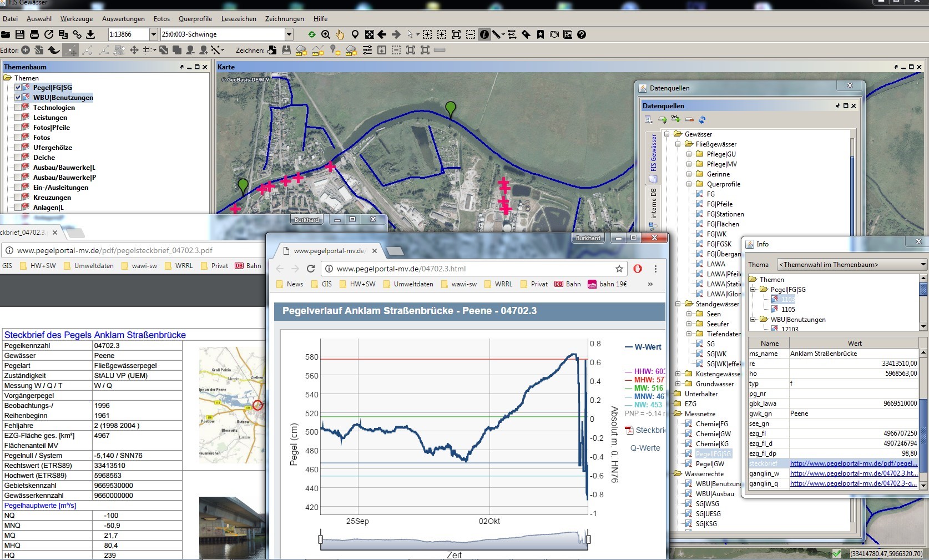
Task: Open the Datei menu
Action: point(10,19)
